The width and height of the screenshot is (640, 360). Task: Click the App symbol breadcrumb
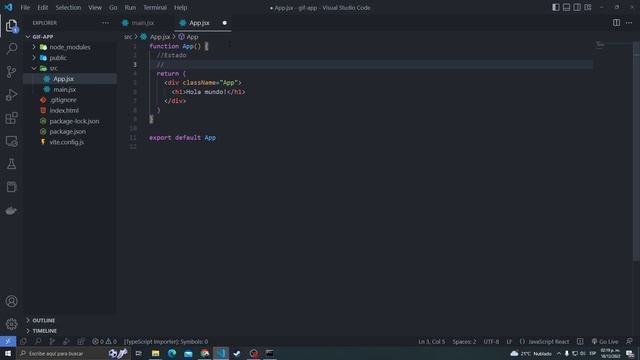[188, 37]
